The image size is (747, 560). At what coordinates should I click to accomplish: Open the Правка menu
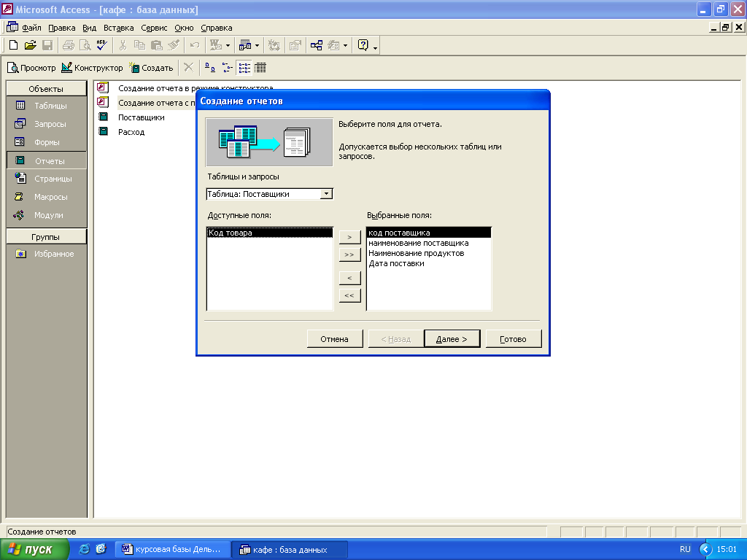[62, 28]
